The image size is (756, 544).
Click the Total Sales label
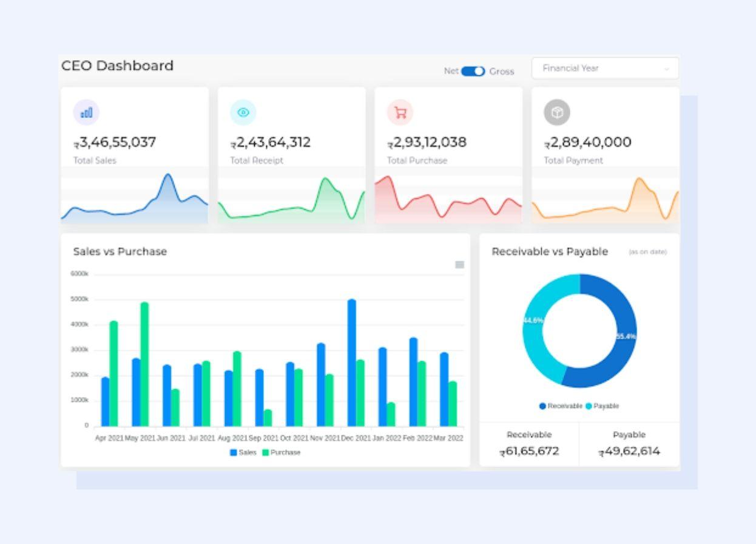click(95, 161)
